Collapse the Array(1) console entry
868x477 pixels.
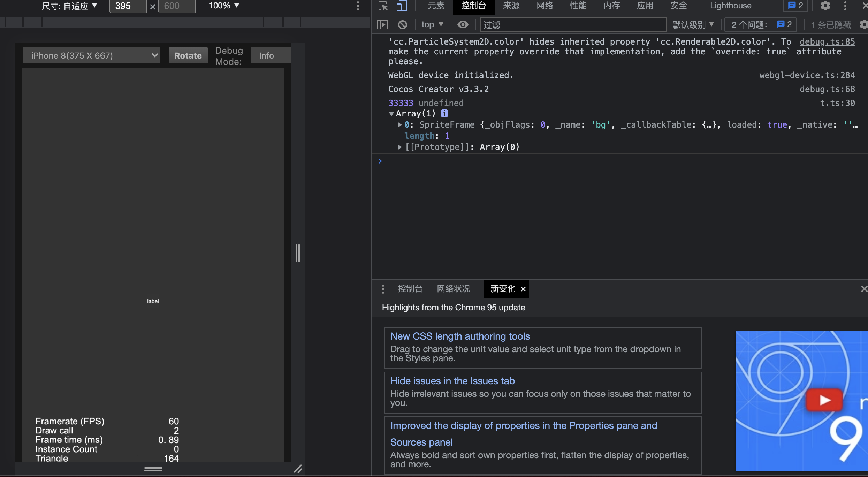click(391, 114)
